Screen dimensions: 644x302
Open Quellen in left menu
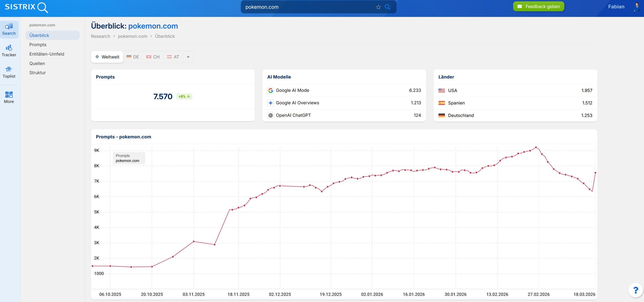[x=37, y=64]
